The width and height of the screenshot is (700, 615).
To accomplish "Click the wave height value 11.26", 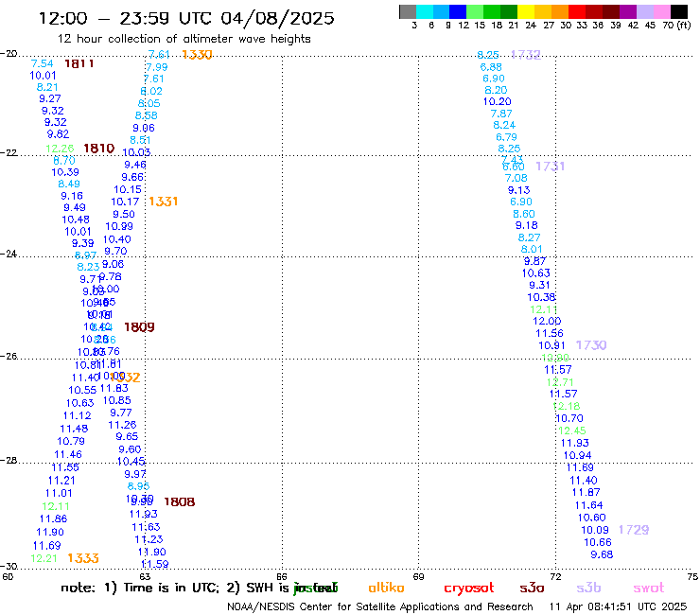I will [x=122, y=425].
